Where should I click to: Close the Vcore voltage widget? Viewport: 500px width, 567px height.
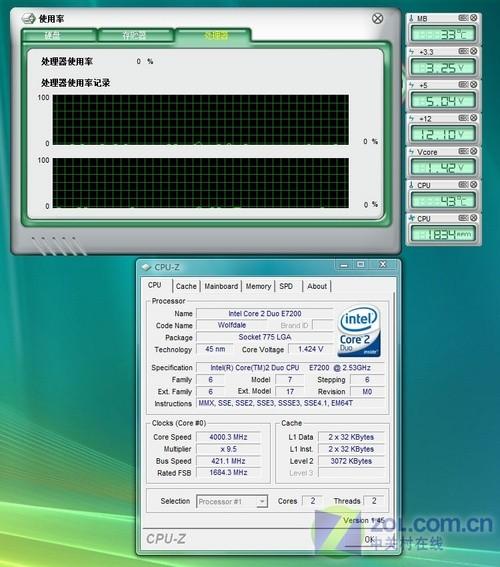coord(473,151)
